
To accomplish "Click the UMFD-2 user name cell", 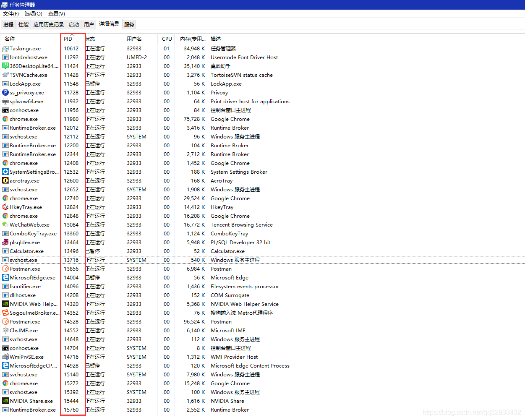I will tap(137, 57).
